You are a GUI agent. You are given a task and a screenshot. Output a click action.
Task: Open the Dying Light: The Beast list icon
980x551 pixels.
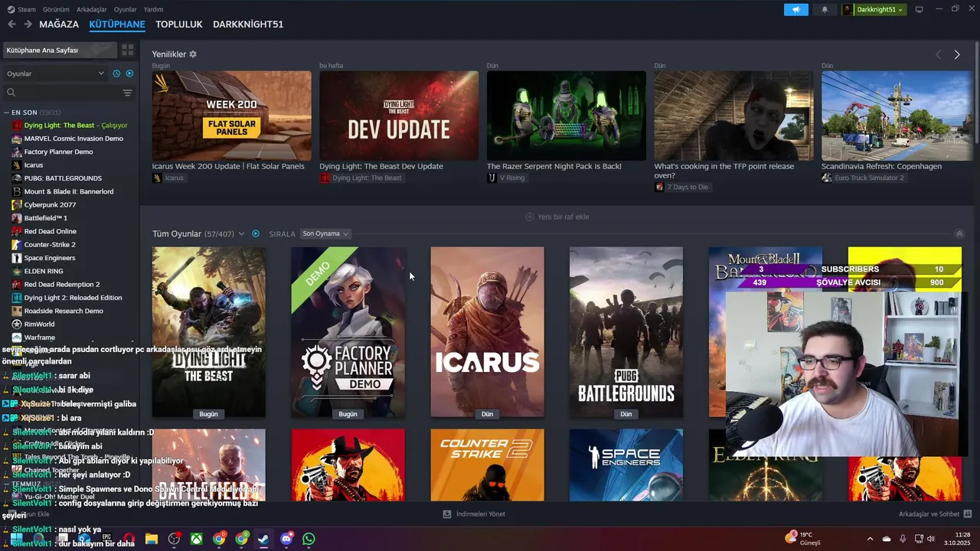pyautogui.click(x=17, y=126)
